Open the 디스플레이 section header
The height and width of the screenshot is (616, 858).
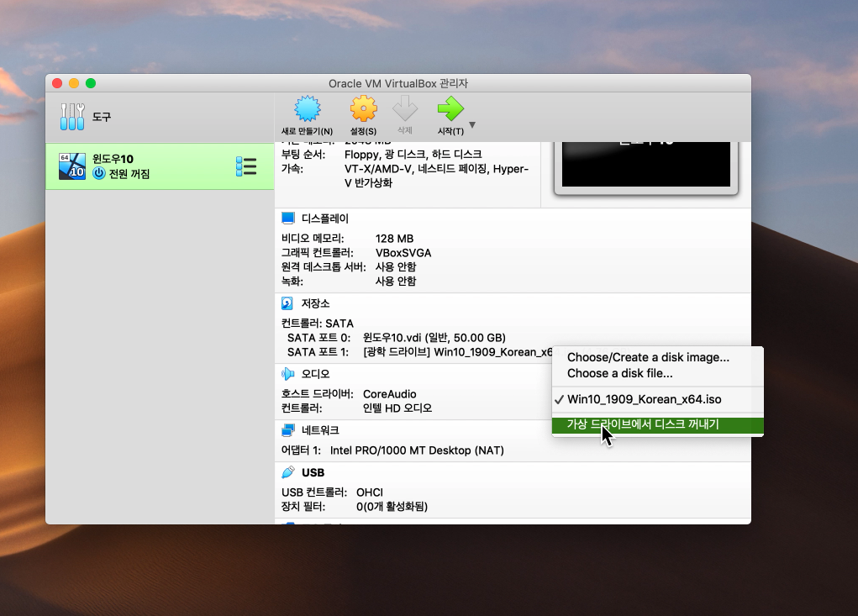(x=325, y=218)
